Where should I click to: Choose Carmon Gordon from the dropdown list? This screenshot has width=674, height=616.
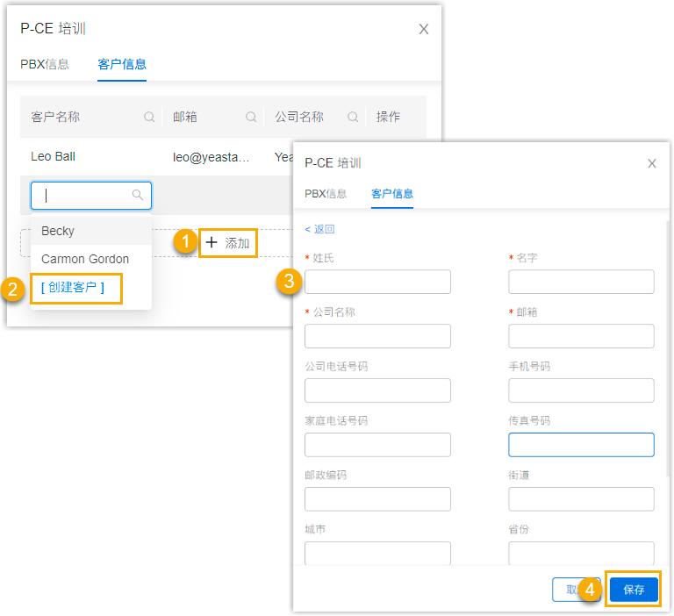pyautogui.click(x=85, y=259)
